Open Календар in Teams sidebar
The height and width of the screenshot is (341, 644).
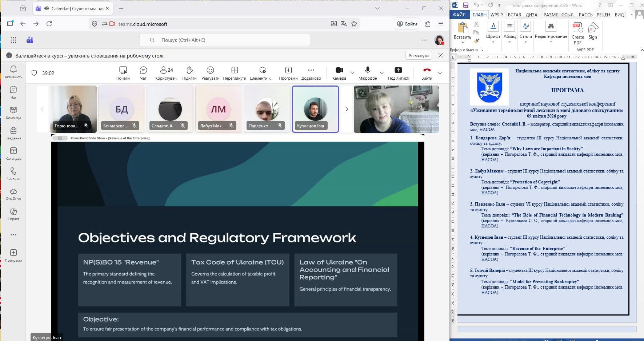point(13,154)
